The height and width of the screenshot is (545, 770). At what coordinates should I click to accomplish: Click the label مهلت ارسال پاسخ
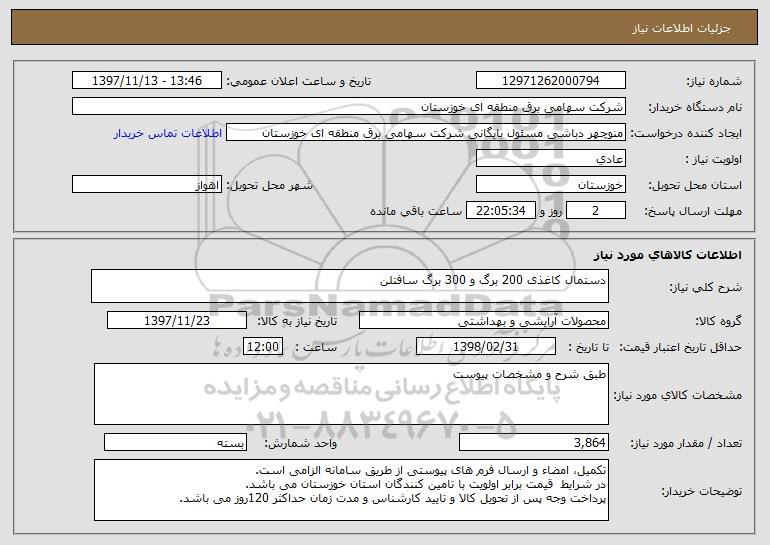[693, 212]
